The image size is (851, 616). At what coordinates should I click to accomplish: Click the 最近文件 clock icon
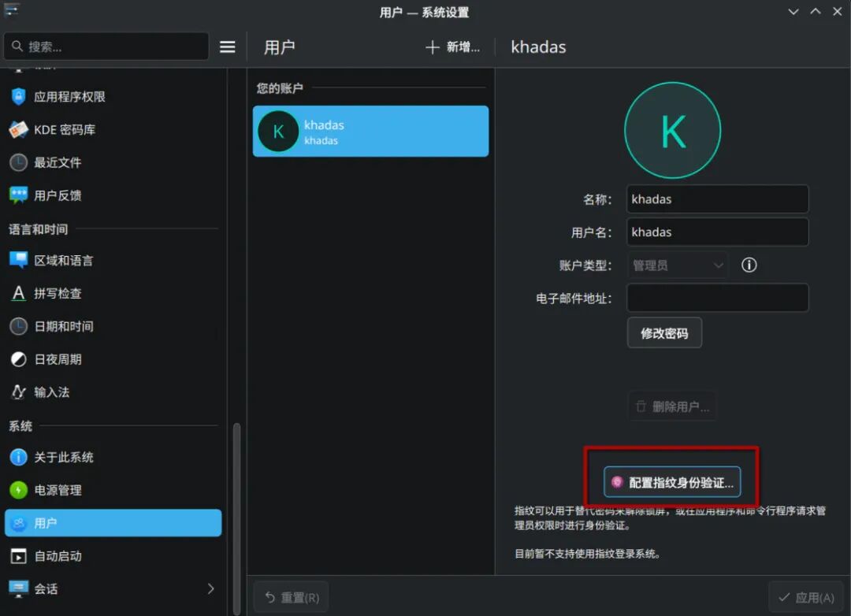(x=18, y=162)
